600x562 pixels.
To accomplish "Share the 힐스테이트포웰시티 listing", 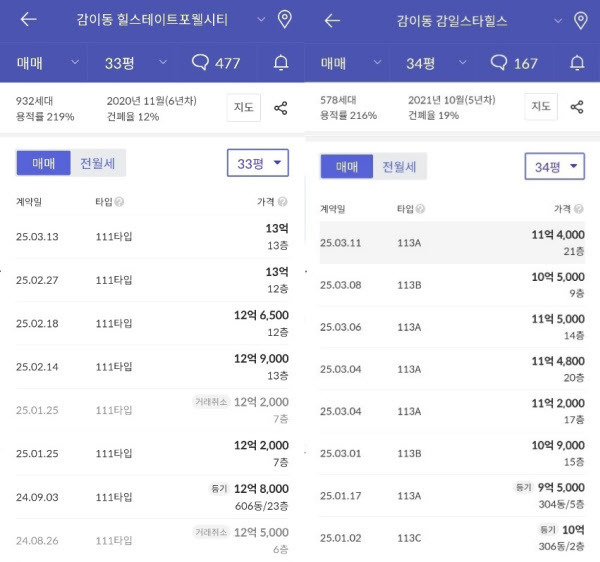I will coord(280,108).
